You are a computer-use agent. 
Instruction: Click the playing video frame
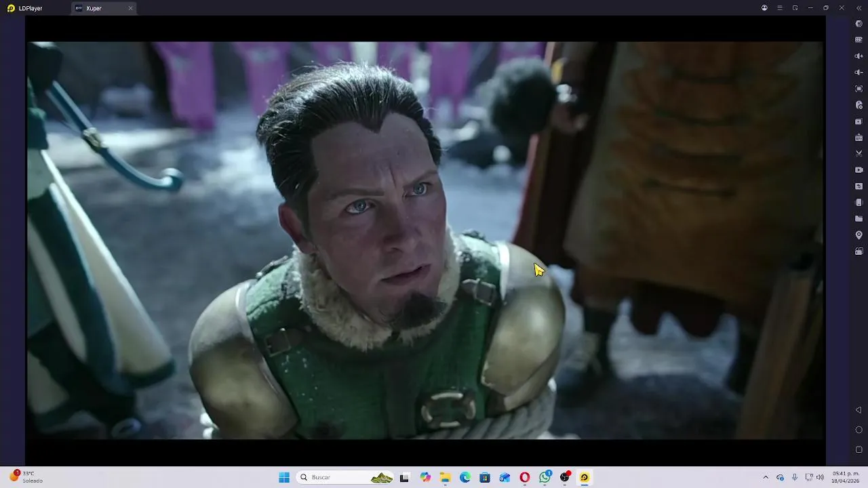425,241
